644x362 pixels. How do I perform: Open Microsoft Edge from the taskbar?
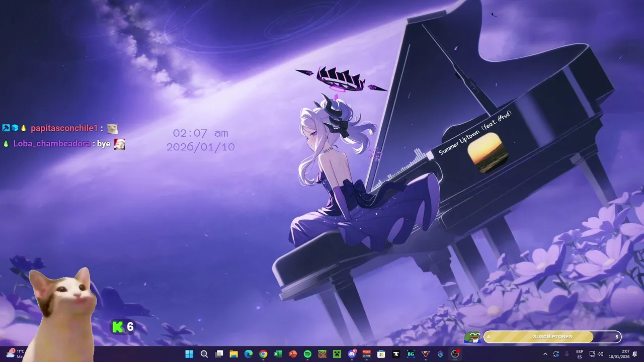point(248,354)
